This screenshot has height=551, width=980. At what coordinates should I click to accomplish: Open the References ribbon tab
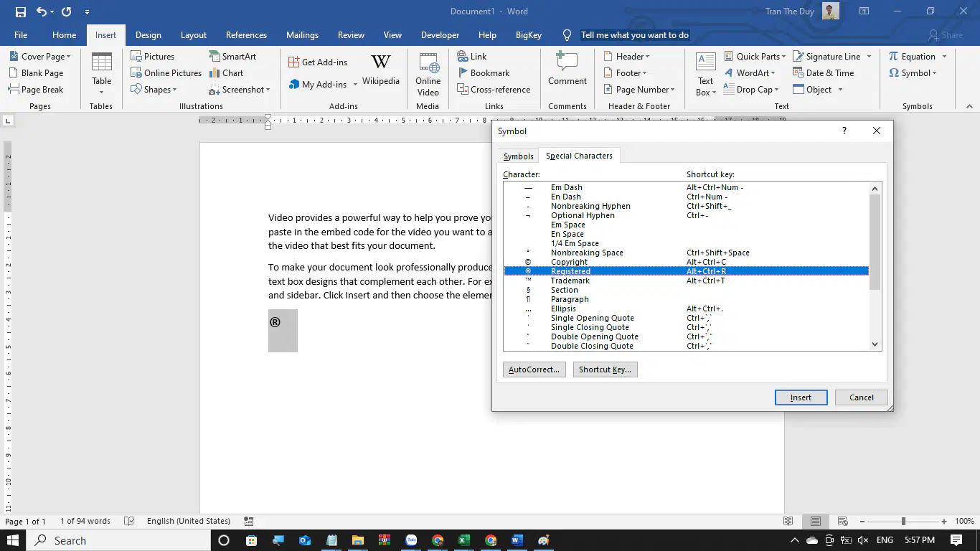246,35
